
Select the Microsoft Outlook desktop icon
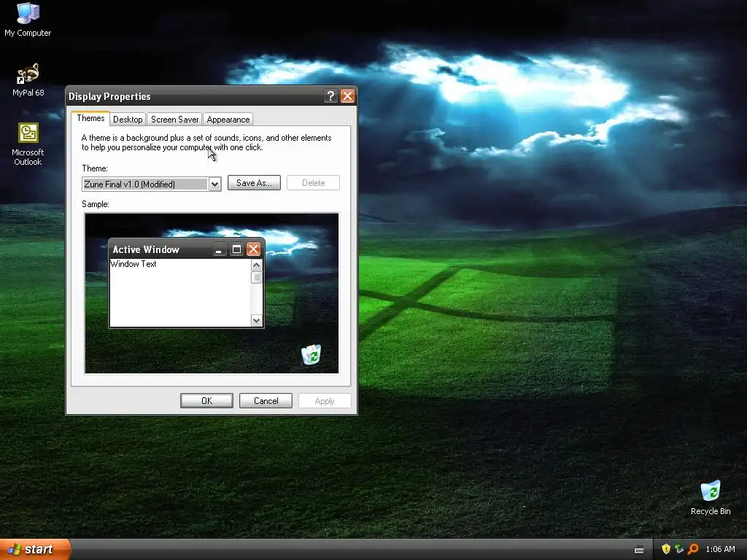click(x=28, y=144)
